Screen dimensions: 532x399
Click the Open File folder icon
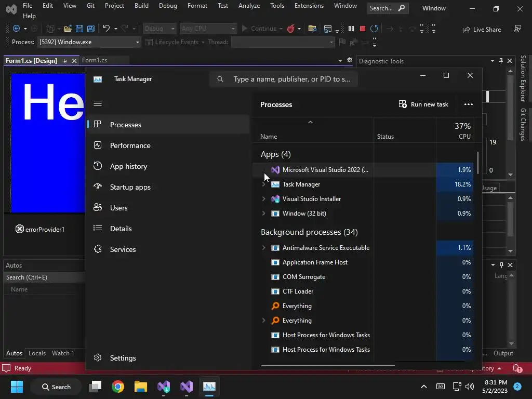(68, 29)
